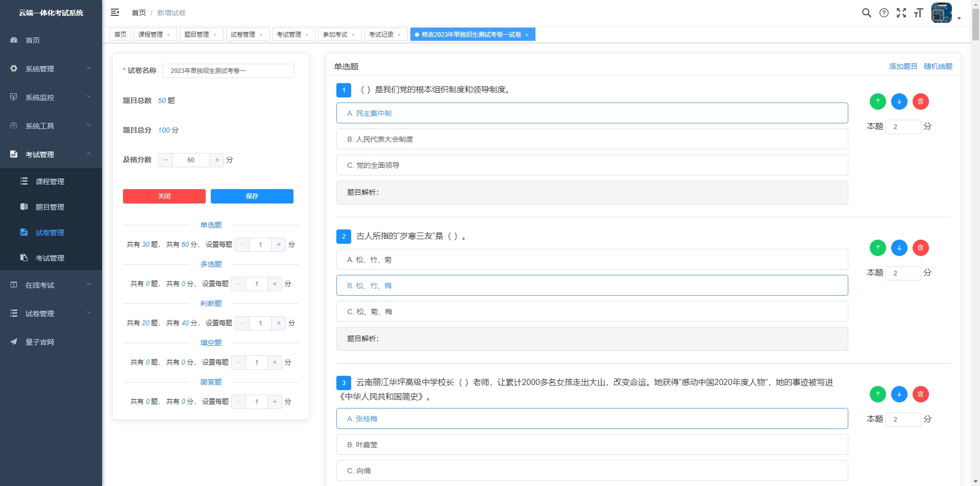Select option B 人民代表大会制度
This screenshot has width=980, height=486.
click(592, 139)
